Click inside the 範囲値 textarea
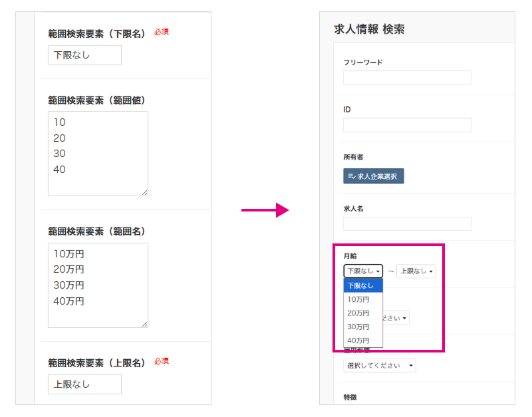The width and height of the screenshot is (532, 417). click(x=98, y=154)
